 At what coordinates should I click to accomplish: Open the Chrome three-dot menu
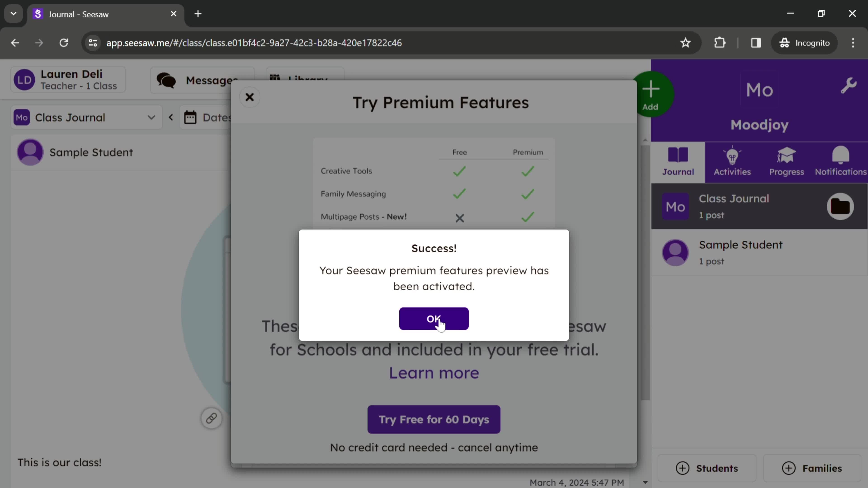click(853, 43)
